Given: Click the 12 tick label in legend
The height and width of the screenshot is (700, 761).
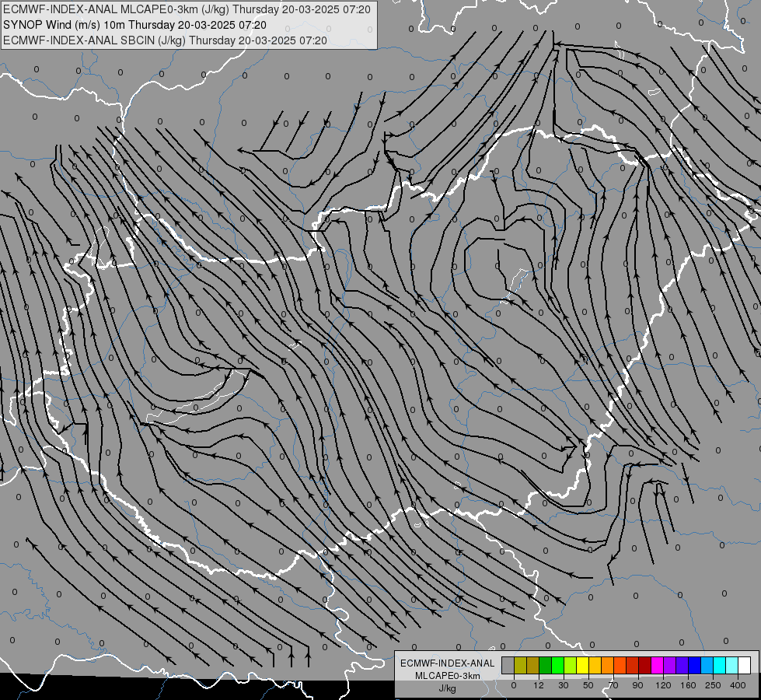Looking at the screenshot, I should pyautogui.click(x=539, y=685).
